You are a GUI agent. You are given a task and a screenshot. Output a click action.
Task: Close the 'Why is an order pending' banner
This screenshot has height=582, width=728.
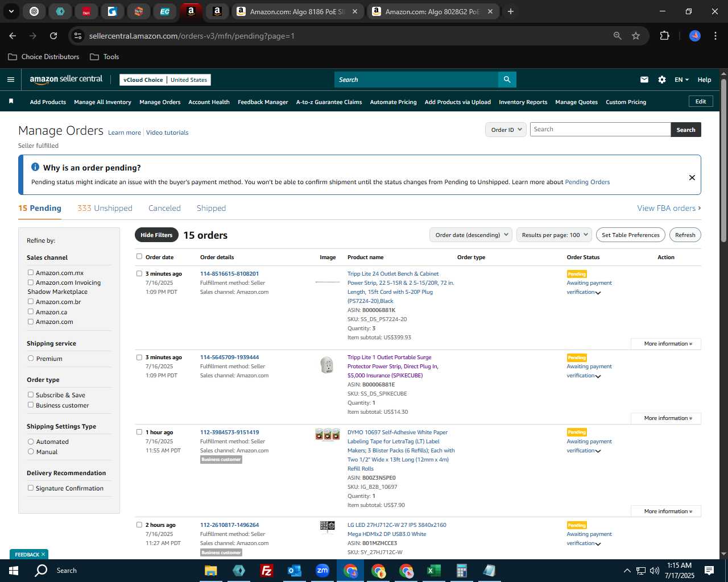692,177
